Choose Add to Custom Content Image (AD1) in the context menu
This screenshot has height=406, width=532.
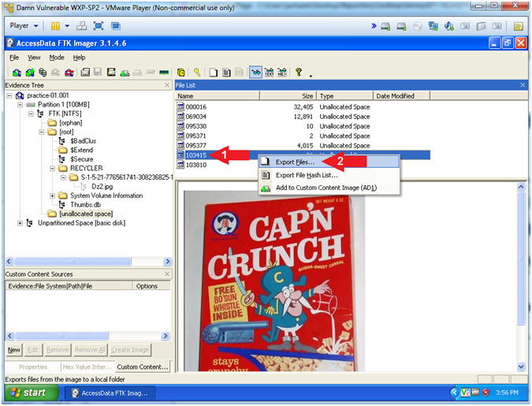pos(329,188)
